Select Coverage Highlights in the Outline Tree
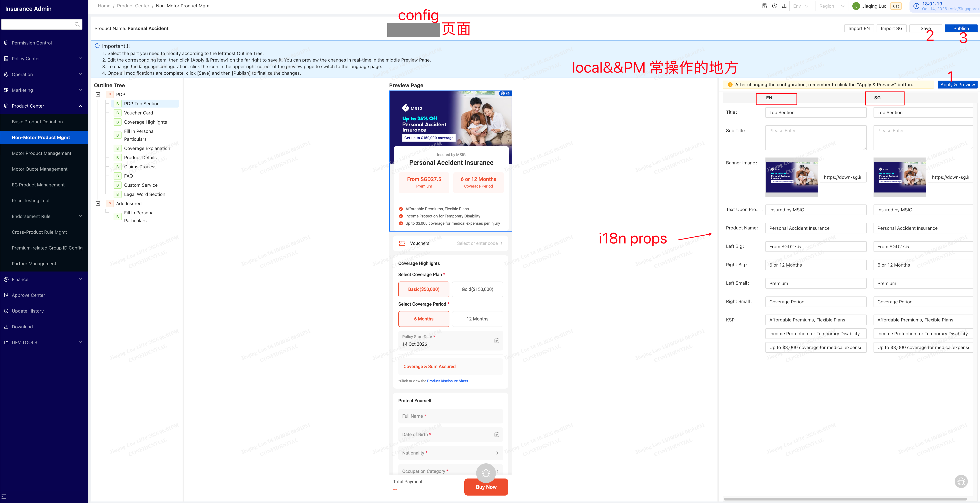 [x=145, y=122]
